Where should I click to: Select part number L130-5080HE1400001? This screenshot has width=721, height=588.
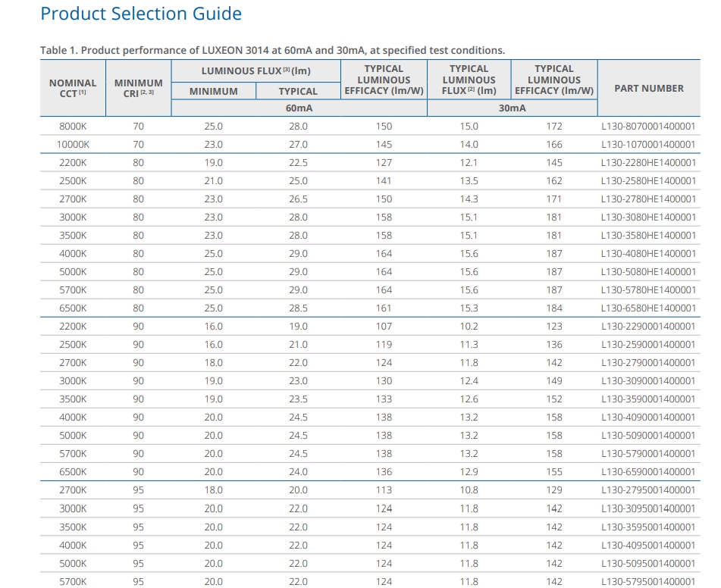click(648, 272)
